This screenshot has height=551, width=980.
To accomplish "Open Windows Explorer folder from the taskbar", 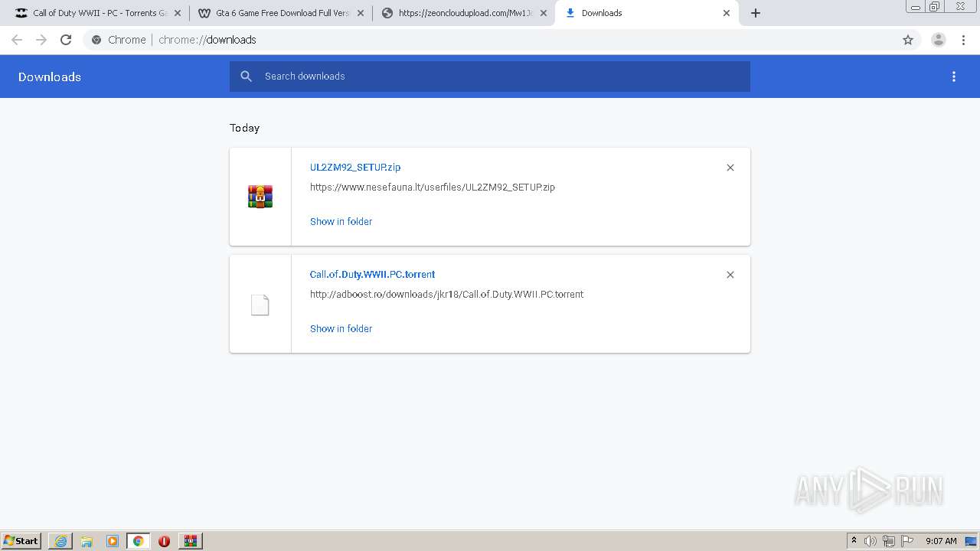I will point(87,541).
